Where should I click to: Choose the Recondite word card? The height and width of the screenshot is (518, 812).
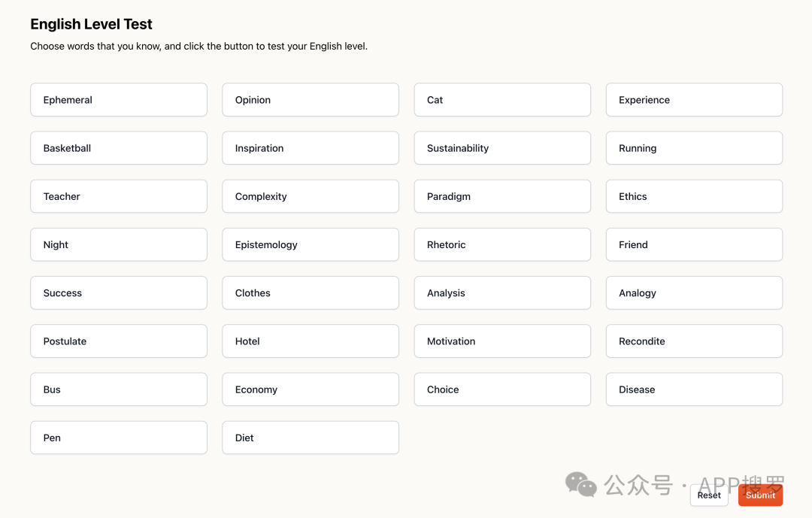pyautogui.click(x=694, y=341)
